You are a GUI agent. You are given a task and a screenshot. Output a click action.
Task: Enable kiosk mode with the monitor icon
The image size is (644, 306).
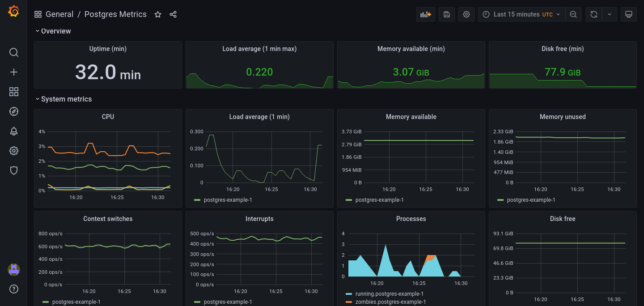628,14
